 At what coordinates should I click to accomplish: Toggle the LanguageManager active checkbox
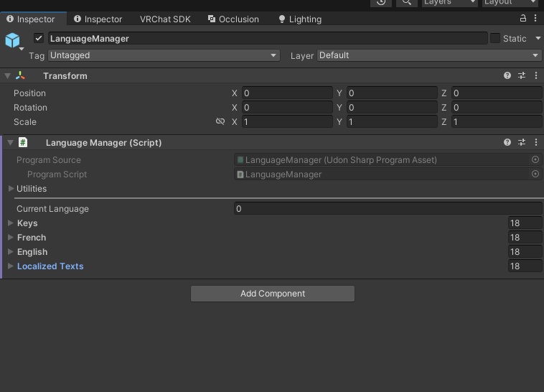[x=39, y=38]
